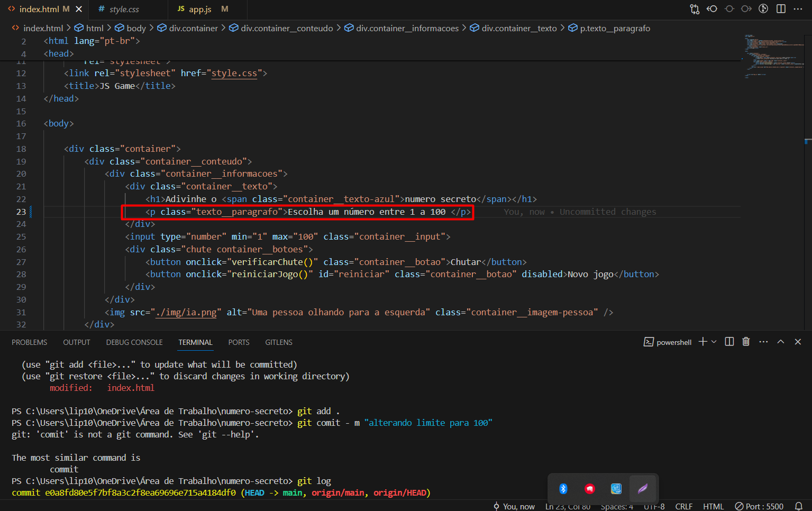This screenshot has width=812, height=511.
Task: Click commit hash e0a8fd80 in terminal
Action: point(140,492)
